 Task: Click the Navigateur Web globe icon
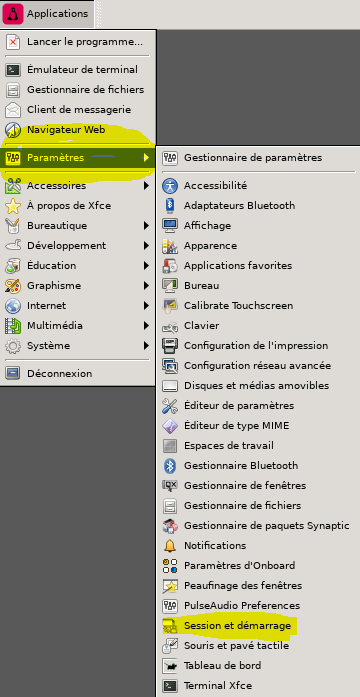pos(13,130)
